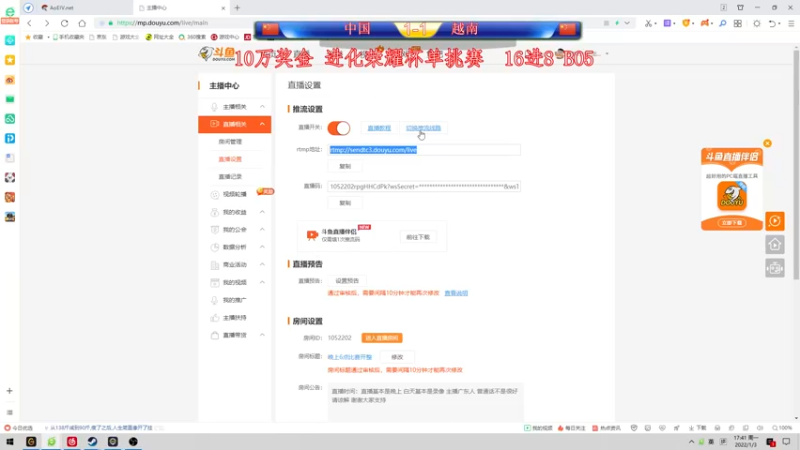Click 立即下载 on the 斗鱼直播伴侣 ad
The height and width of the screenshot is (450, 800).
tap(732, 223)
